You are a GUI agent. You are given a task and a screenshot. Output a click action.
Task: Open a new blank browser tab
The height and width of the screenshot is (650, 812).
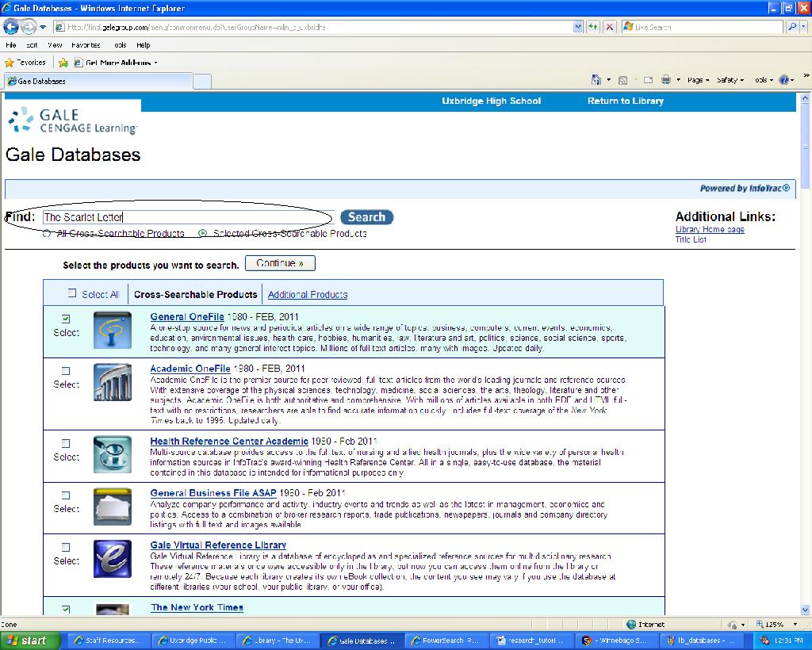(202, 81)
